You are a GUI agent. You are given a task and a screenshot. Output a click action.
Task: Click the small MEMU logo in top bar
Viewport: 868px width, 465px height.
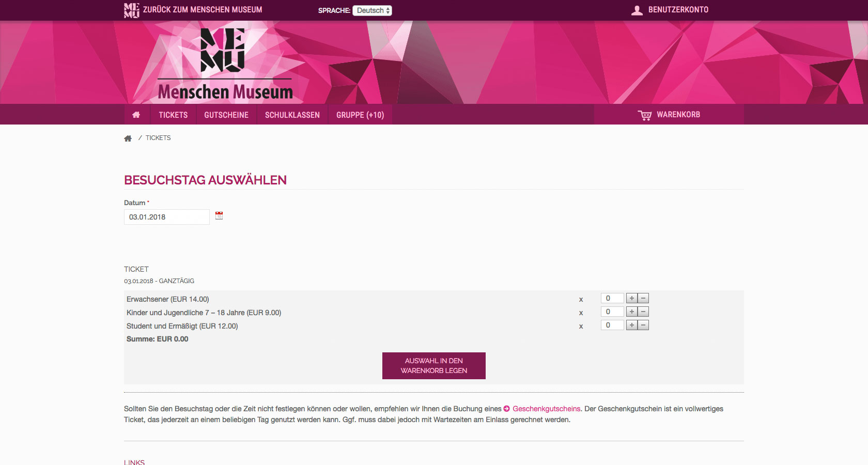click(132, 10)
